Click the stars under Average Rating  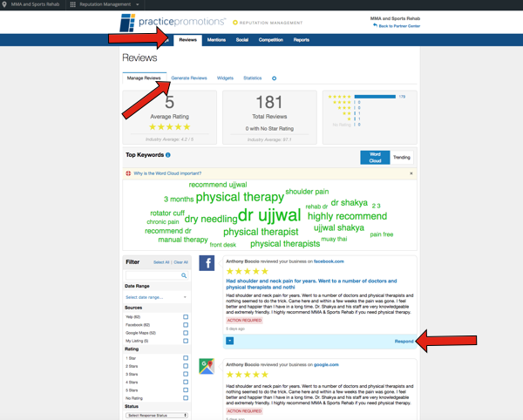[169, 127]
